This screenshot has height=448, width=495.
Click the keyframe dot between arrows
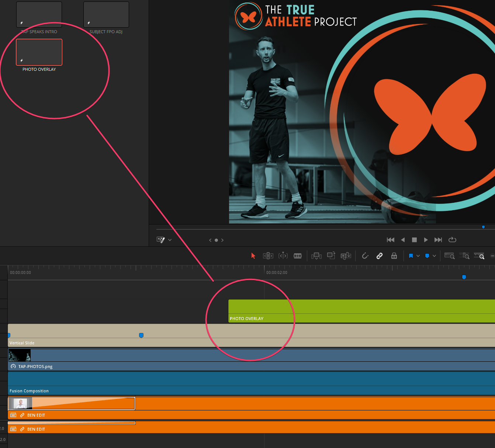216,240
